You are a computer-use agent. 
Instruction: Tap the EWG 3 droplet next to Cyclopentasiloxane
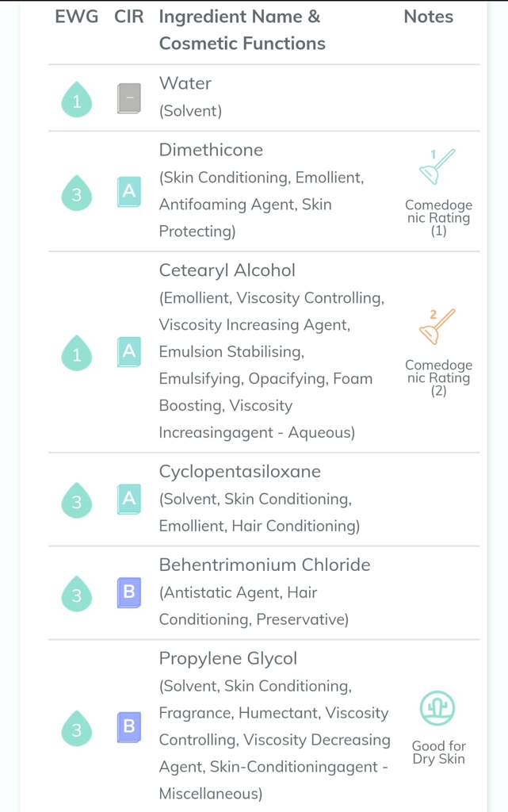click(77, 500)
